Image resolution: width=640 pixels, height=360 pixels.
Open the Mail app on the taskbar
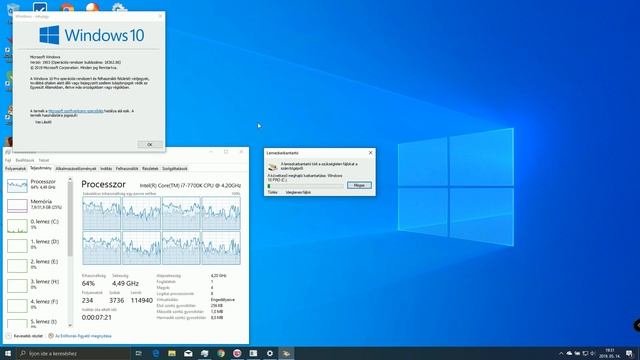click(188, 353)
